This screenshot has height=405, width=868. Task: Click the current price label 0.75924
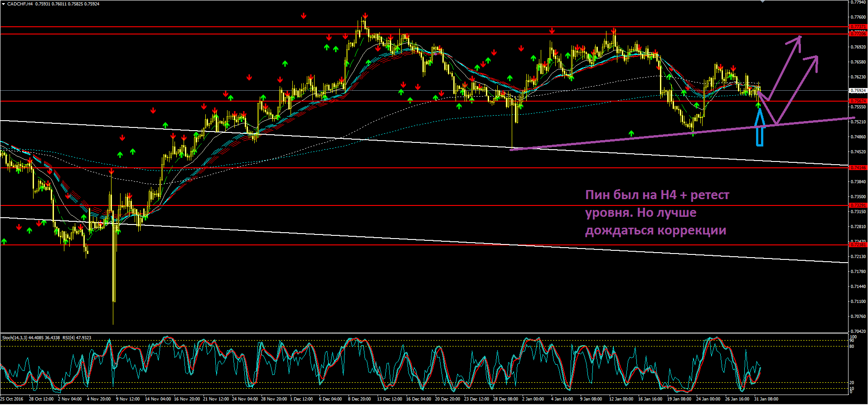pos(858,91)
